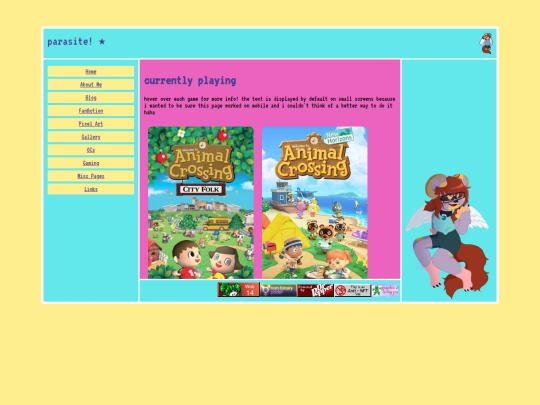The image size is (540, 405).
Task: Click the 'currently playing' heading
Action: pyautogui.click(x=190, y=81)
